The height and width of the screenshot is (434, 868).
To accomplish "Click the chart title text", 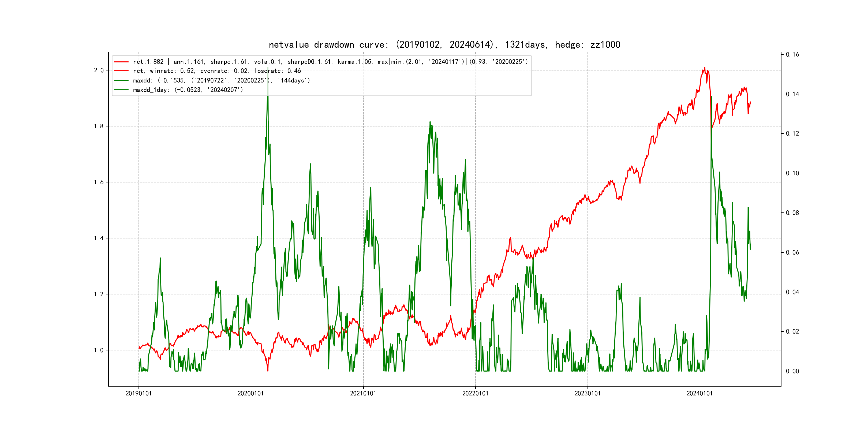I will click(x=444, y=44).
